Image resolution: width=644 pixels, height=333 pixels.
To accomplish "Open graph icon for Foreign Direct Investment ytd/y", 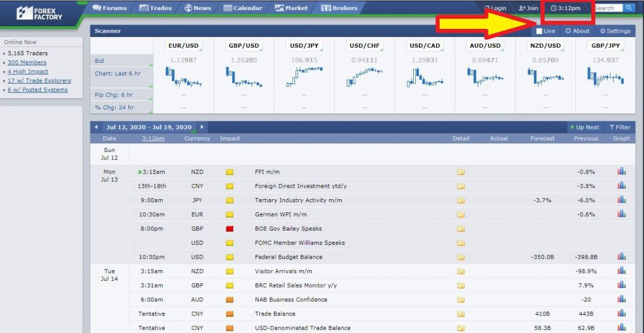I will (x=621, y=185).
